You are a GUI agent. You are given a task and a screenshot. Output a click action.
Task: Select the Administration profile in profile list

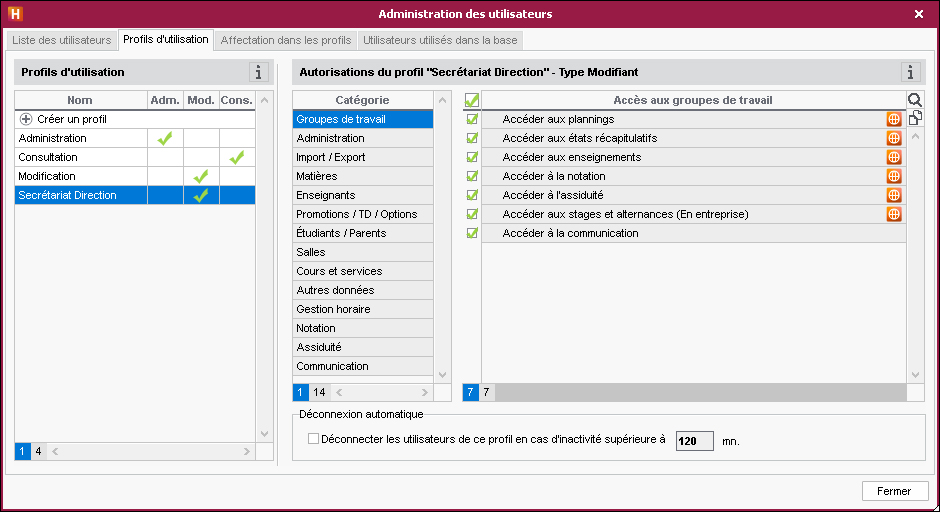135,138
